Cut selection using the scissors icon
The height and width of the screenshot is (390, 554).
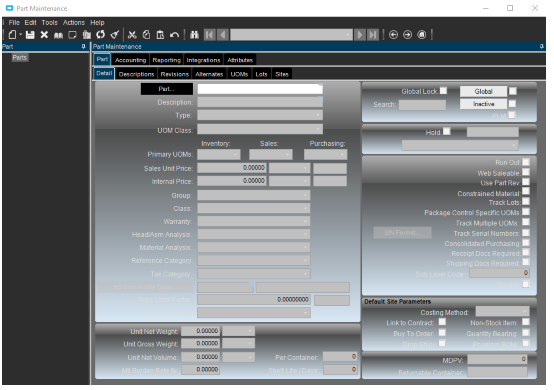[132, 35]
